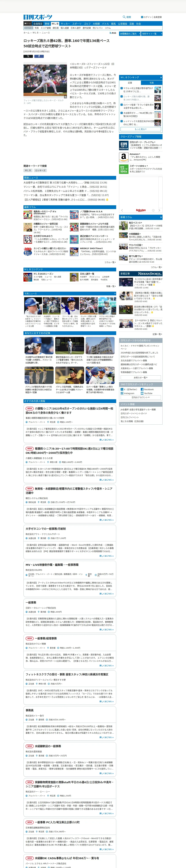
Task: Select the 大相撲 navigation tab
Action: click(96, 24)
